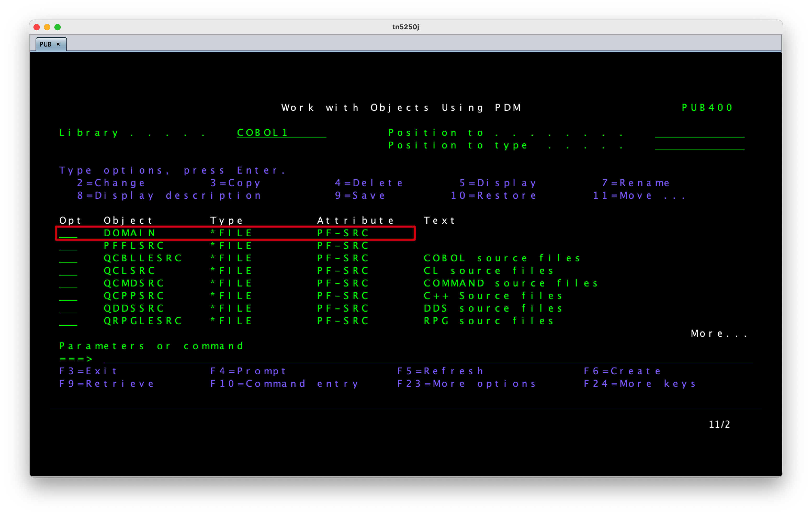Click the Opt field for QCBLLESRC
The height and width of the screenshot is (516, 812).
(68, 258)
